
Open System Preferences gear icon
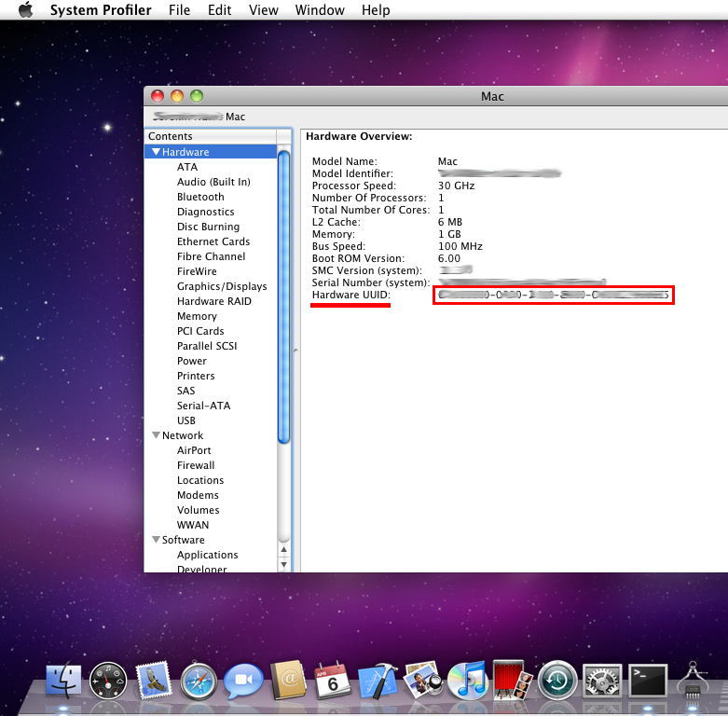[x=602, y=681]
